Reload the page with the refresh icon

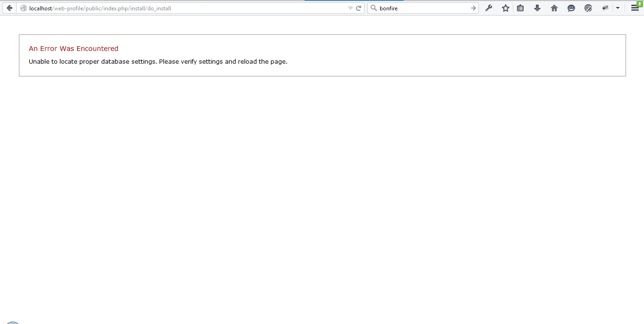pyautogui.click(x=359, y=8)
